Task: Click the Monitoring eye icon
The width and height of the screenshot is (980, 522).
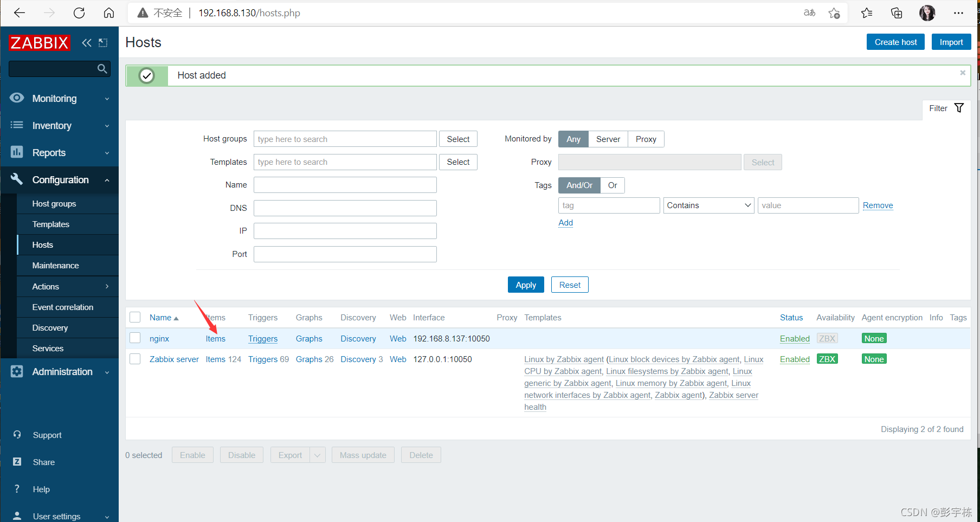Action: tap(17, 98)
